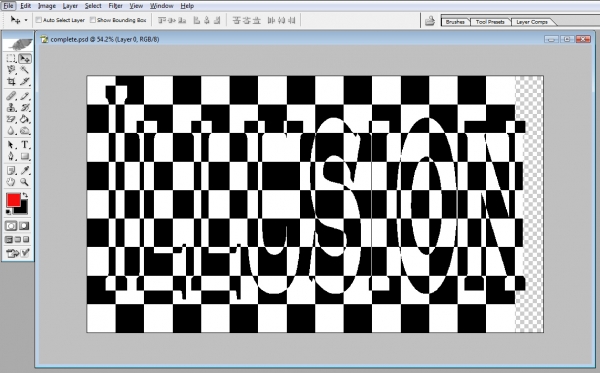Select the Paint Bucket tool
The image size is (600, 373).
(x=24, y=119)
